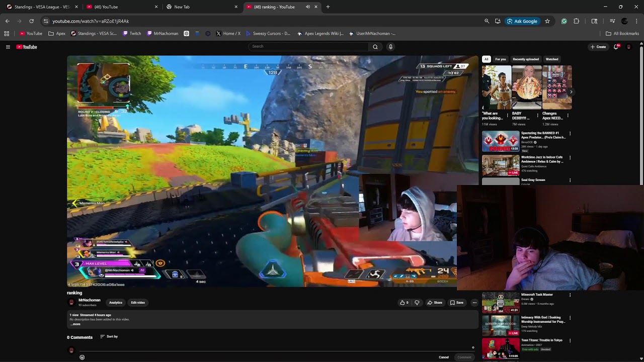Open the YouTube guide hamburger menu
This screenshot has width=644, height=362.
point(8,47)
